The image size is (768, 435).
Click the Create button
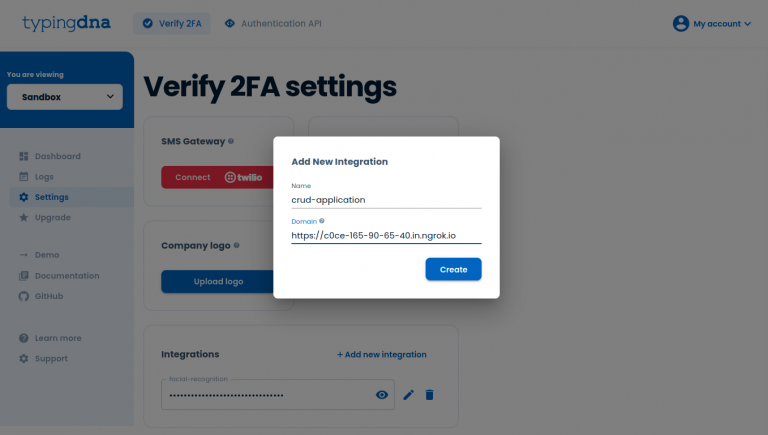coord(454,269)
